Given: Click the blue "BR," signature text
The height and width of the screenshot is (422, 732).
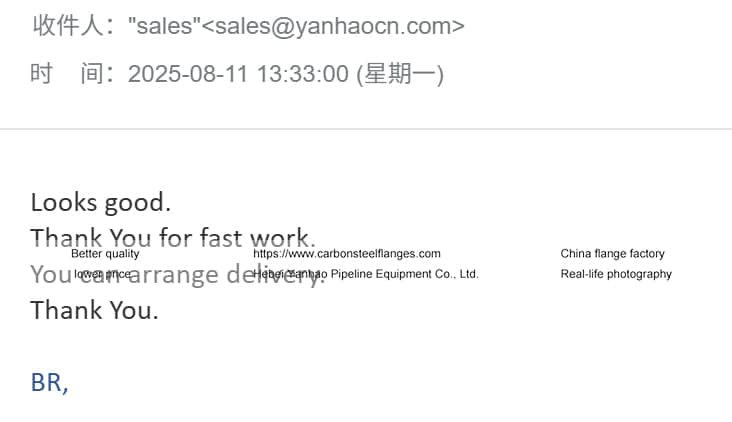Looking at the screenshot, I should (49, 382).
